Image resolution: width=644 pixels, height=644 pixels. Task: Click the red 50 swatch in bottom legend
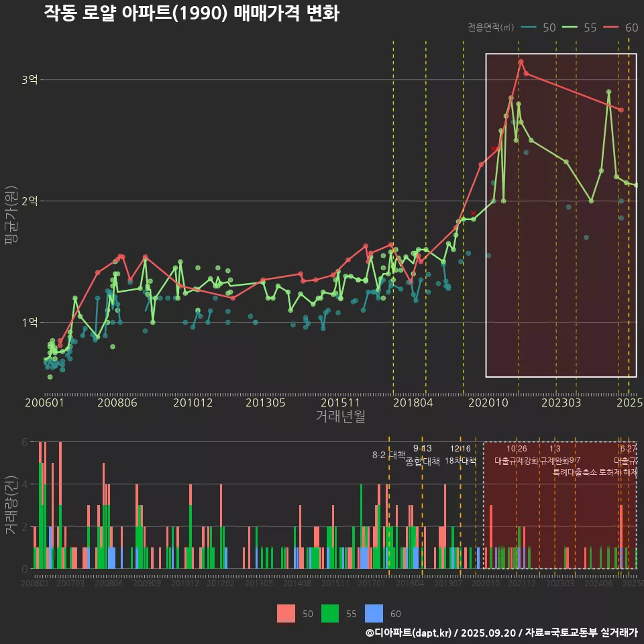pyautogui.click(x=286, y=613)
